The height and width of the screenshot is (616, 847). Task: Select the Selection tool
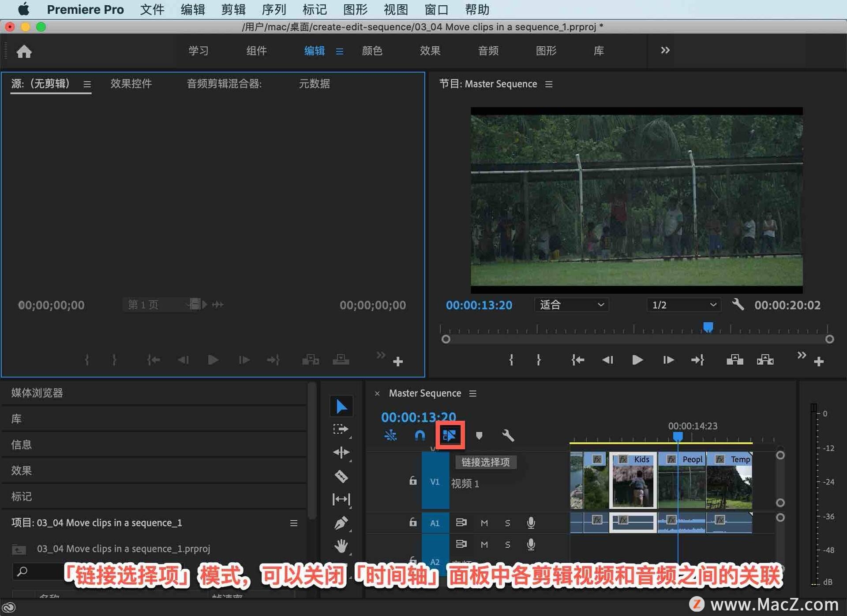pos(341,406)
